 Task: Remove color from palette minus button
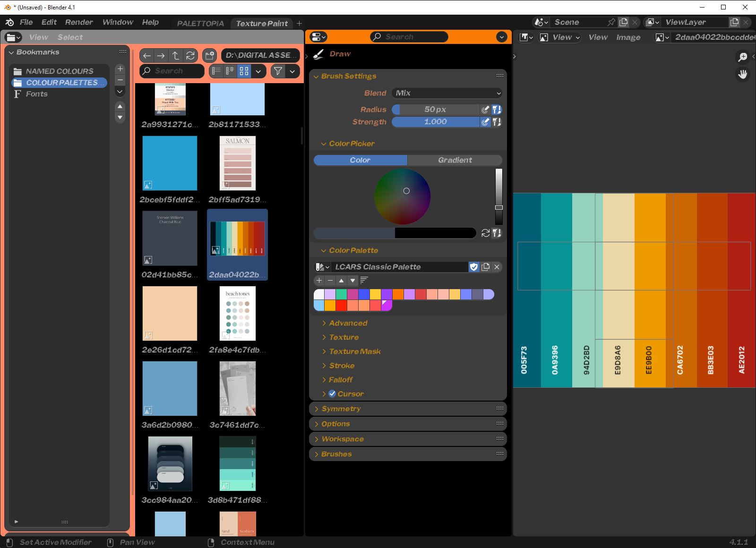pyautogui.click(x=330, y=281)
